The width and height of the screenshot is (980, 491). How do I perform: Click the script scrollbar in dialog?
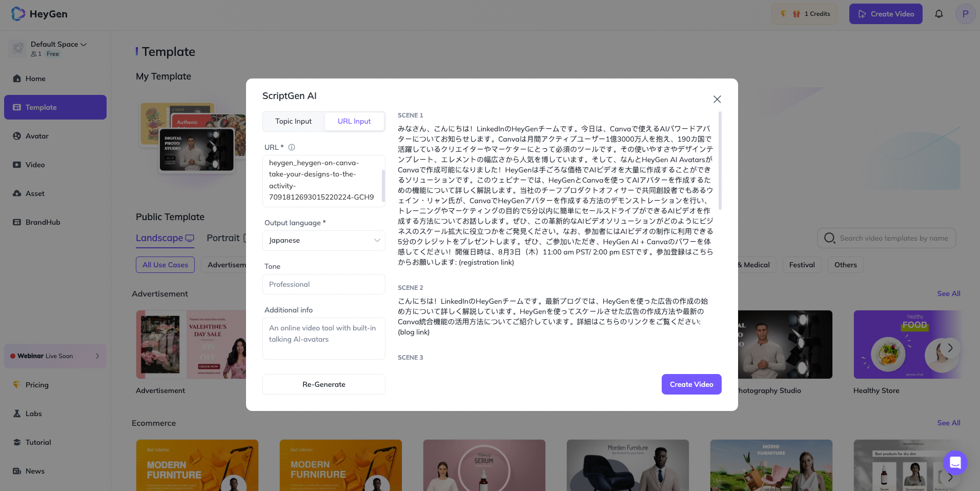(x=720, y=161)
